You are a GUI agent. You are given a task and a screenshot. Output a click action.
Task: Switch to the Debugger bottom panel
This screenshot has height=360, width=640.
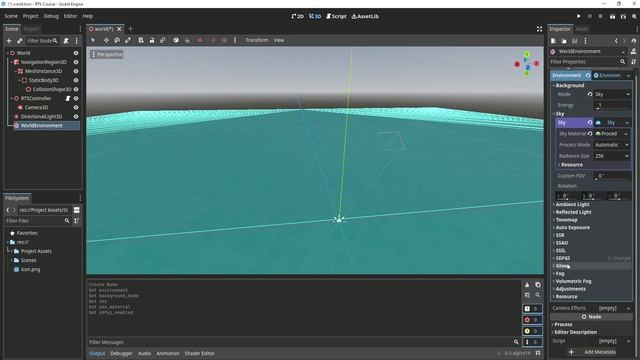[121, 353]
